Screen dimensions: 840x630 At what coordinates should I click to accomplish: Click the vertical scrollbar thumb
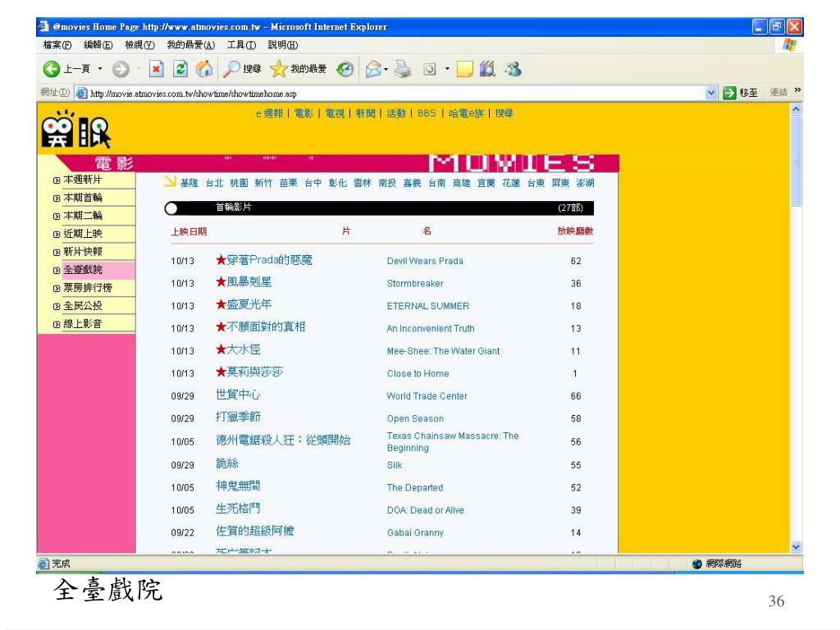pyautogui.click(x=796, y=161)
